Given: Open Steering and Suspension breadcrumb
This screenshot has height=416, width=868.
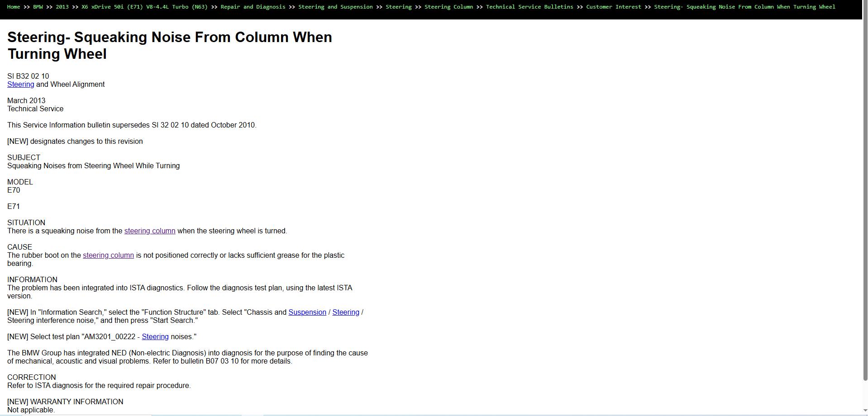Looking at the screenshot, I should pyautogui.click(x=335, y=7).
